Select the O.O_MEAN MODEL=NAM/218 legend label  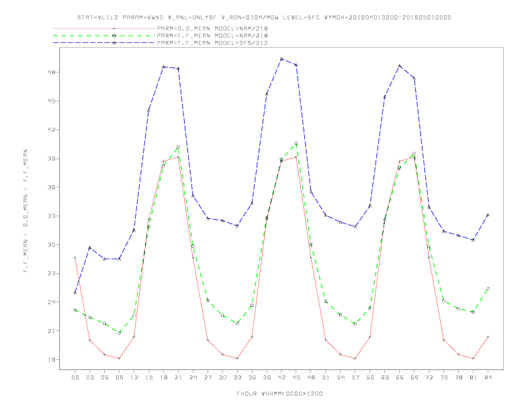(212, 28)
